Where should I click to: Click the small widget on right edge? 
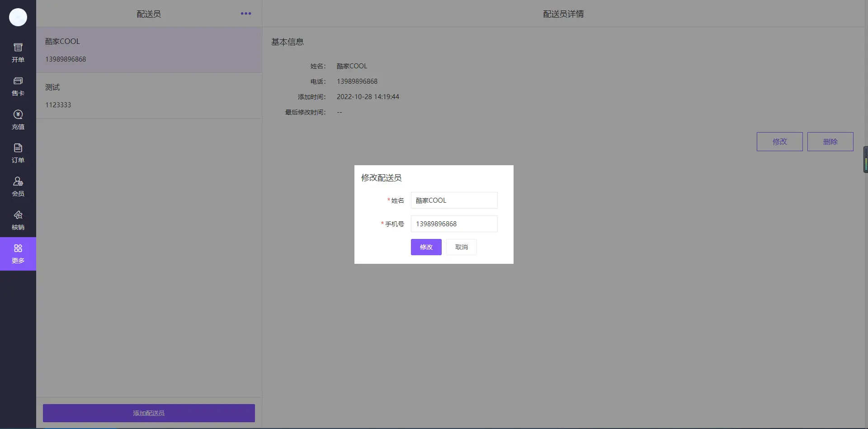[865, 159]
